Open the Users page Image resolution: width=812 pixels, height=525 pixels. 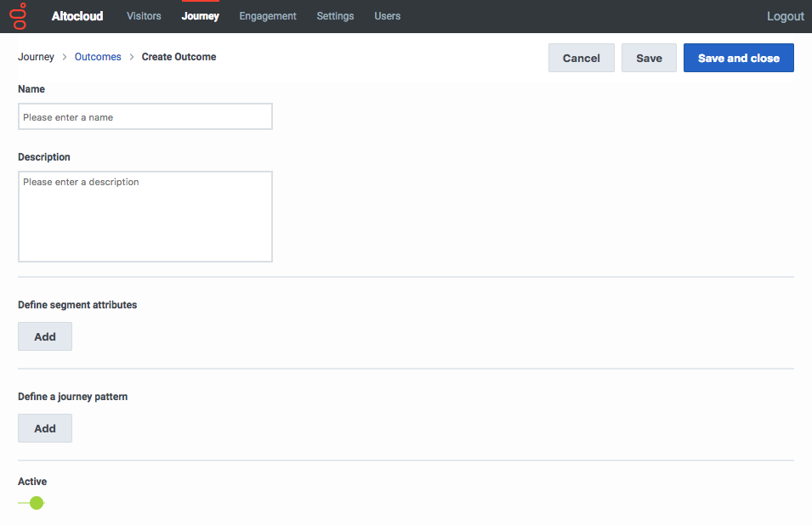click(x=388, y=16)
